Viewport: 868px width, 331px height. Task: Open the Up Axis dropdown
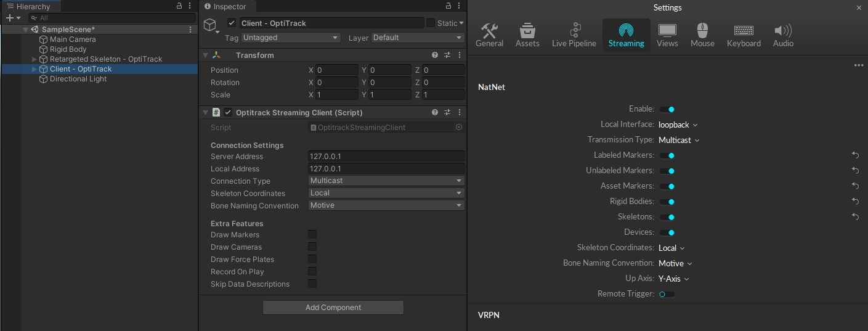(x=673, y=279)
